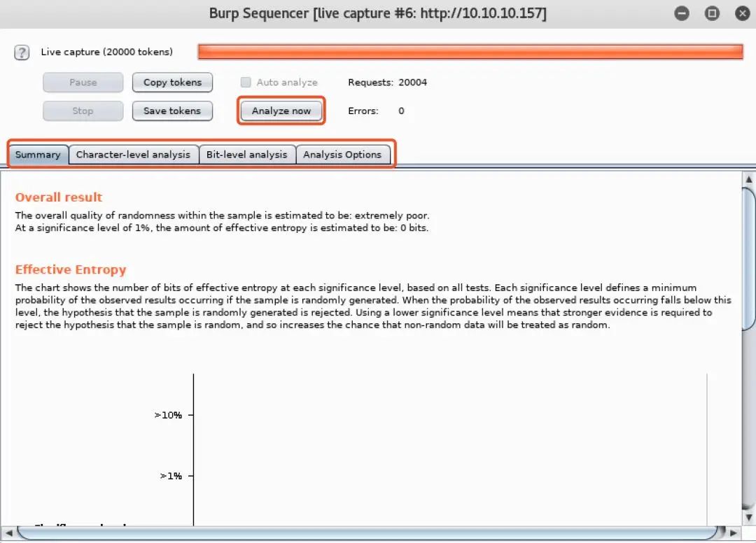Click the Overall result heading
The height and width of the screenshot is (543, 756).
(59, 197)
